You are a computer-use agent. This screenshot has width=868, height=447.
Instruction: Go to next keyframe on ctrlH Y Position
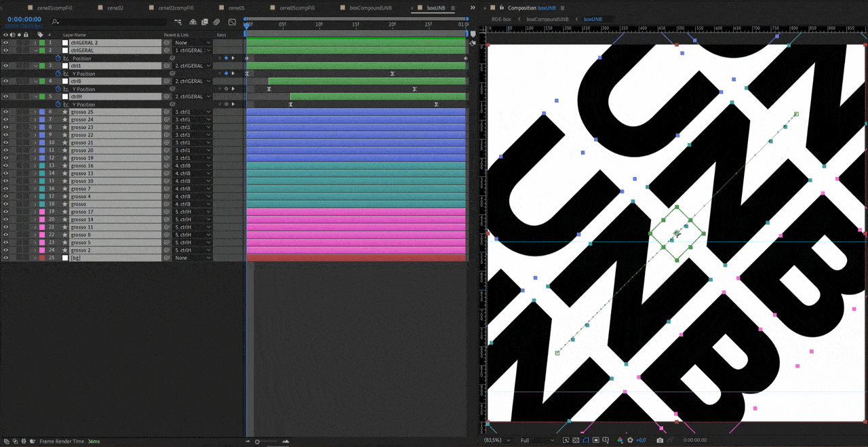tap(233, 104)
